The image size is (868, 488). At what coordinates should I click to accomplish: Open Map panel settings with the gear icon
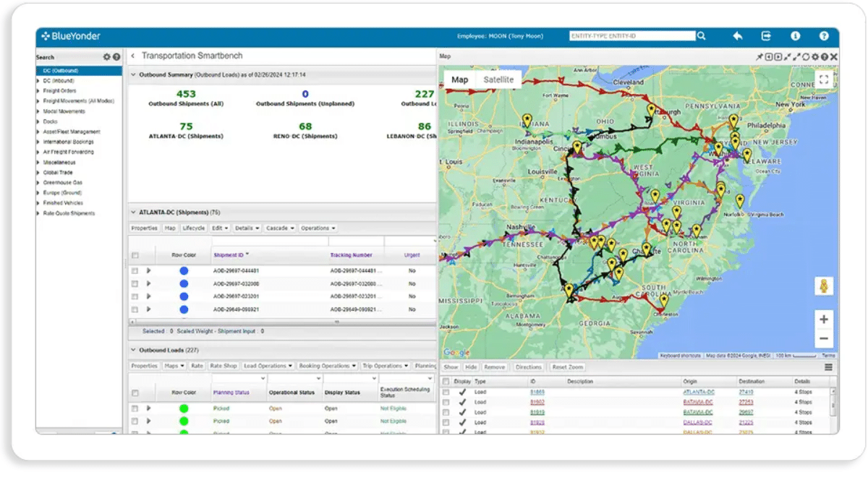(814, 56)
